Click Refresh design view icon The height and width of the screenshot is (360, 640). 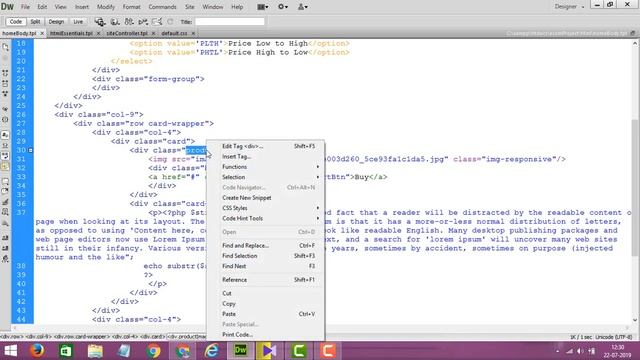tap(170, 22)
